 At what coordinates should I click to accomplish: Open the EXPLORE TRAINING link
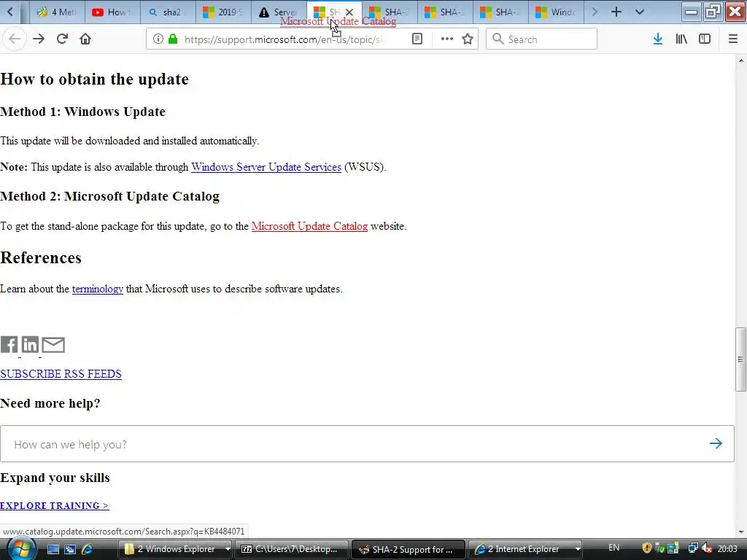click(54, 506)
